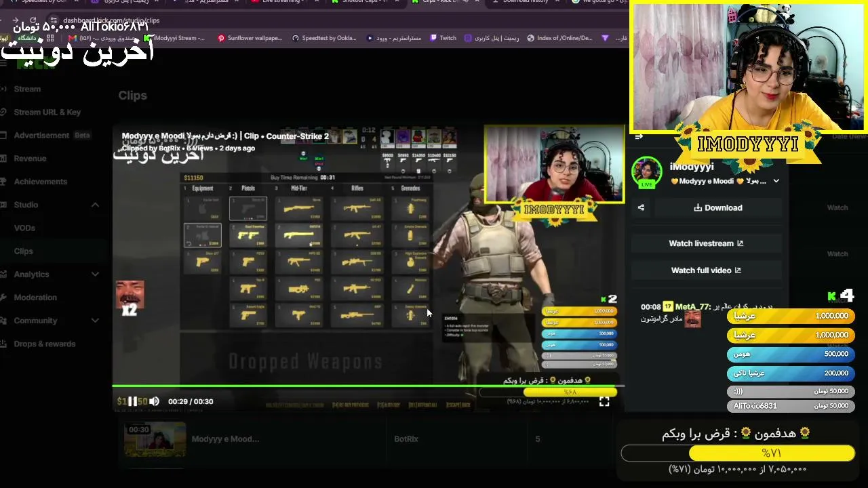The height and width of the screenshot is (488, 868).
Task: Pause the clip playback
Action: (x=133, y=401)
